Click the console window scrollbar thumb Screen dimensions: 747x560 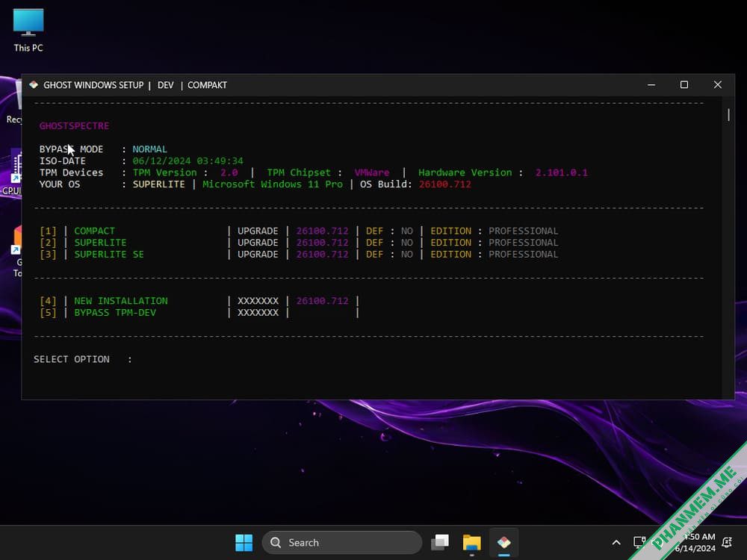coord(728,115)
